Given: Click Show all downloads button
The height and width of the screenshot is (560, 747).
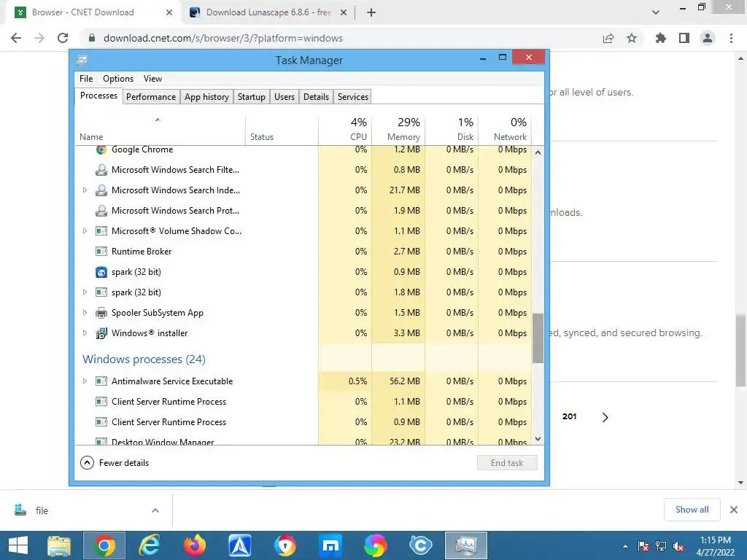Looking at the screenshot, I should click(692, 510).
